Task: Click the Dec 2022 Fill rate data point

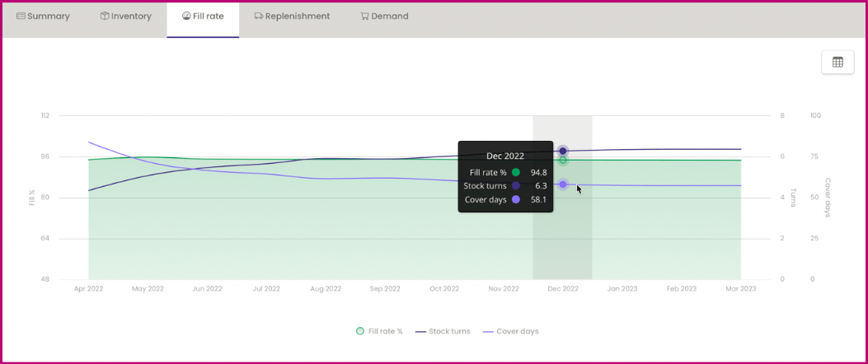Action: (x=563, y=160)
